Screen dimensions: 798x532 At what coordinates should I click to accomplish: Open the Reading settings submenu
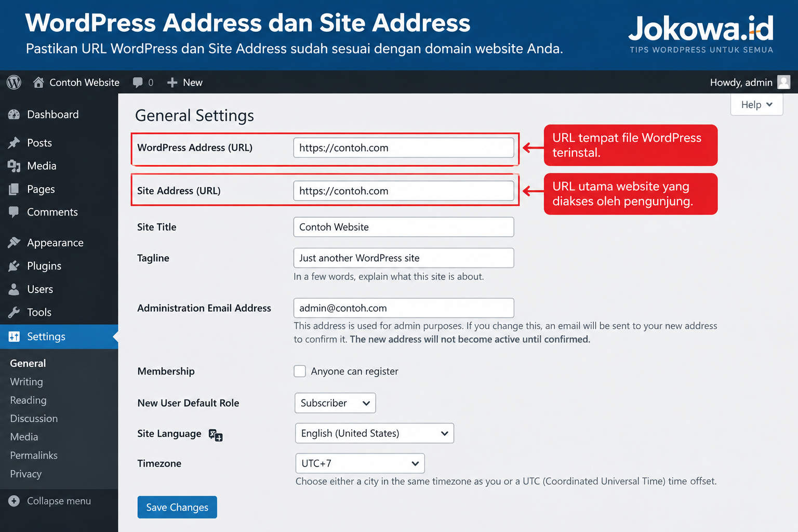coord(28,400)
